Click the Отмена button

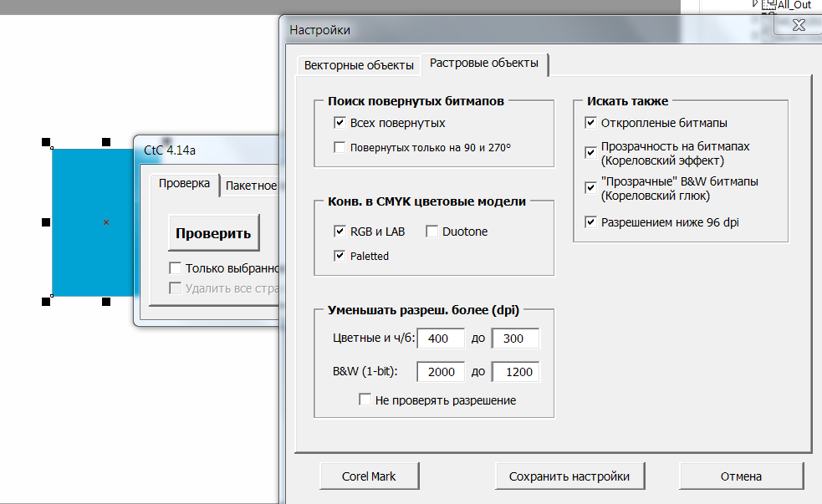[741, 476]
